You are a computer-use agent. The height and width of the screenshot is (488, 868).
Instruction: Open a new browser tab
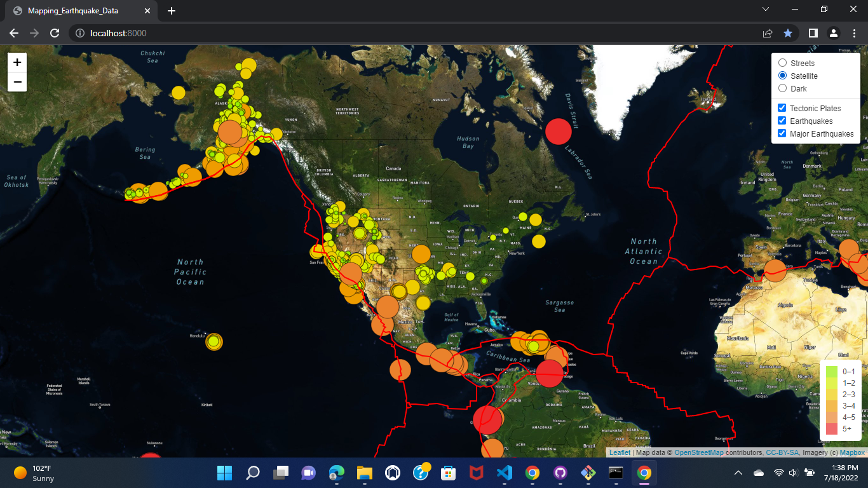pos(171,10)
